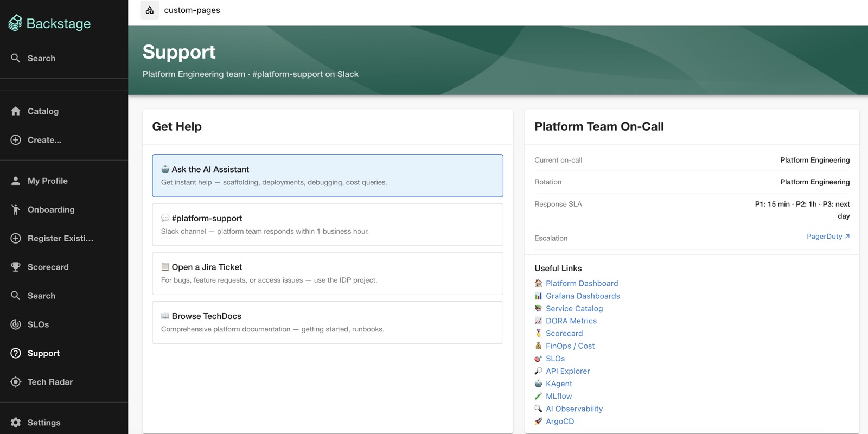Open the API Explorer link
This screenshot has height=434, width=868.
click(x=567, y=371)
